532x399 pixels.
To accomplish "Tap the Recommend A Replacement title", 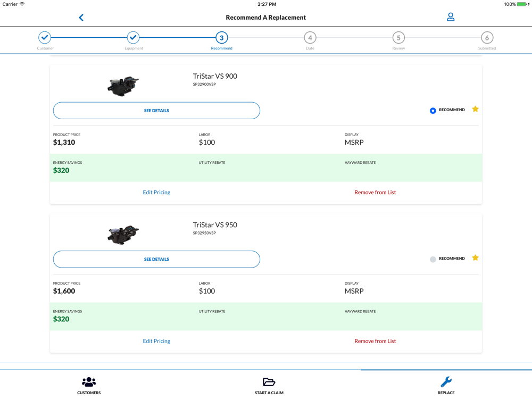I will [265, 18].
